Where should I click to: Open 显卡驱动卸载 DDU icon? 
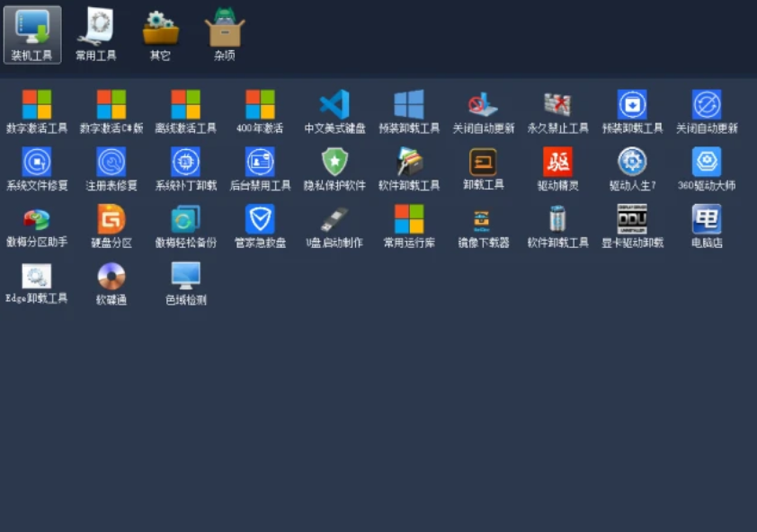point(632,226)
